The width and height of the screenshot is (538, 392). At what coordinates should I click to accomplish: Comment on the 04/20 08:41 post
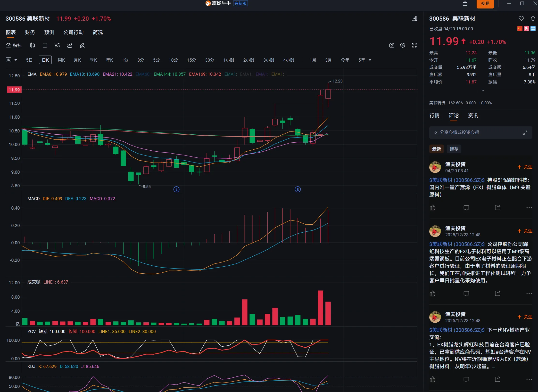(466, 208)
